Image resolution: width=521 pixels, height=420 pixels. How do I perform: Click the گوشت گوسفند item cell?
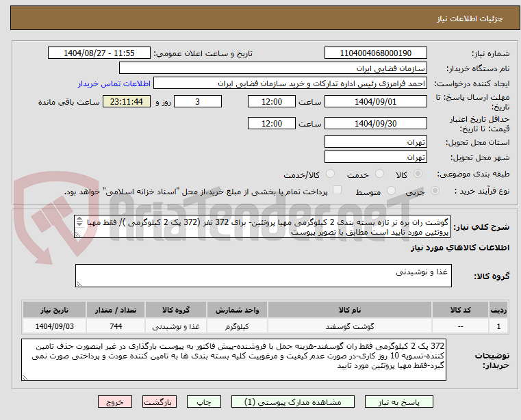coord(350,326)
